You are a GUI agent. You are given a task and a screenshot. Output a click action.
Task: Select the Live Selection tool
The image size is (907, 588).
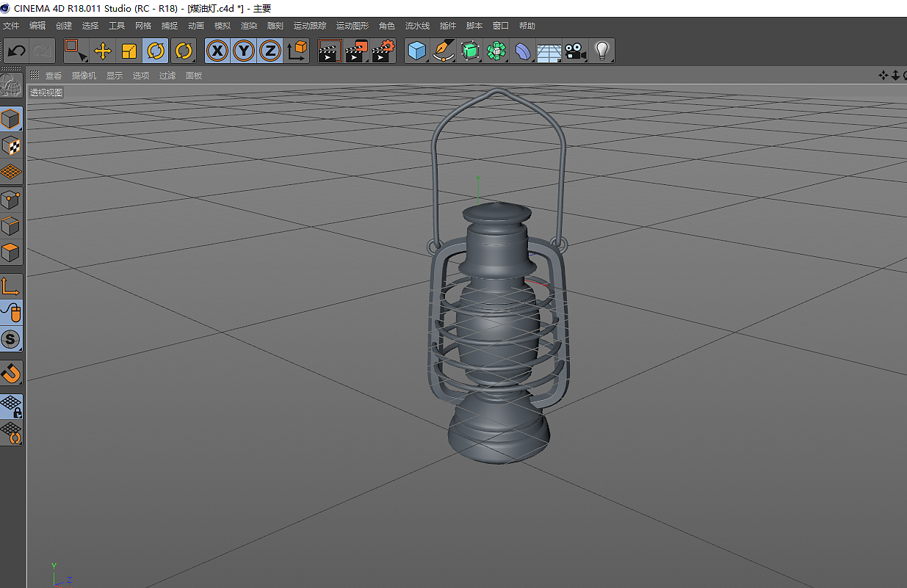tap(75, 51)
